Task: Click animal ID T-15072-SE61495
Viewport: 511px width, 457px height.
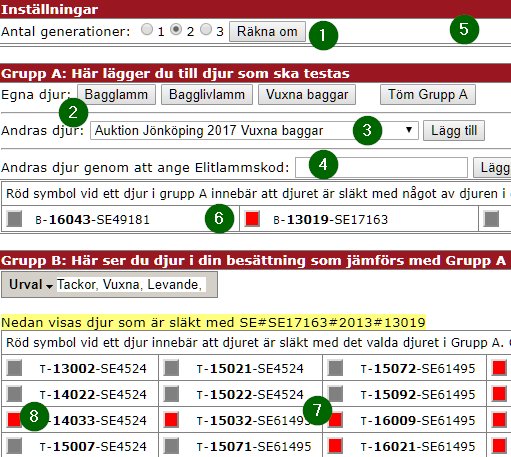Action: coord(418,369)
